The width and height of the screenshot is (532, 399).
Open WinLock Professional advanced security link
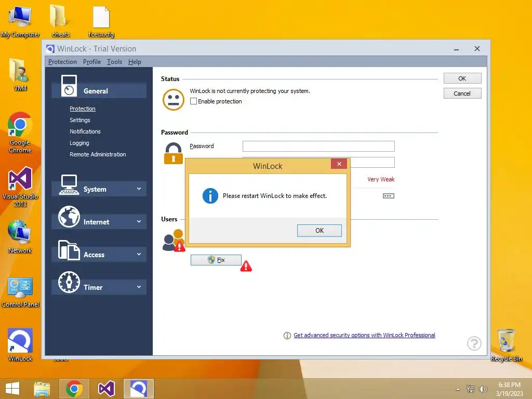[x=364, y=335]
